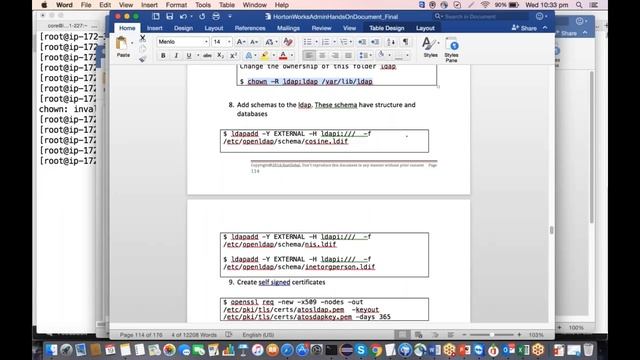Center align the text
This screenshot has height=360, width=640.
tap(322, 56)
